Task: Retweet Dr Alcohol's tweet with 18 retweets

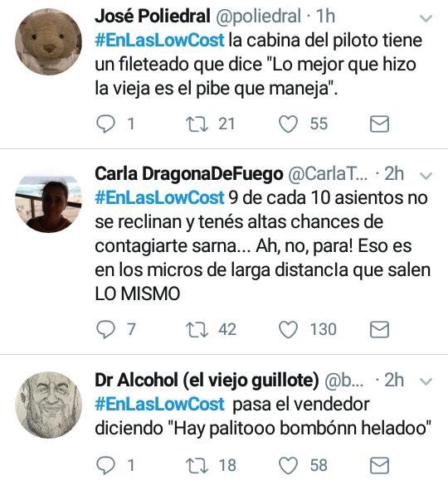Action: click(x=197, y=465)
